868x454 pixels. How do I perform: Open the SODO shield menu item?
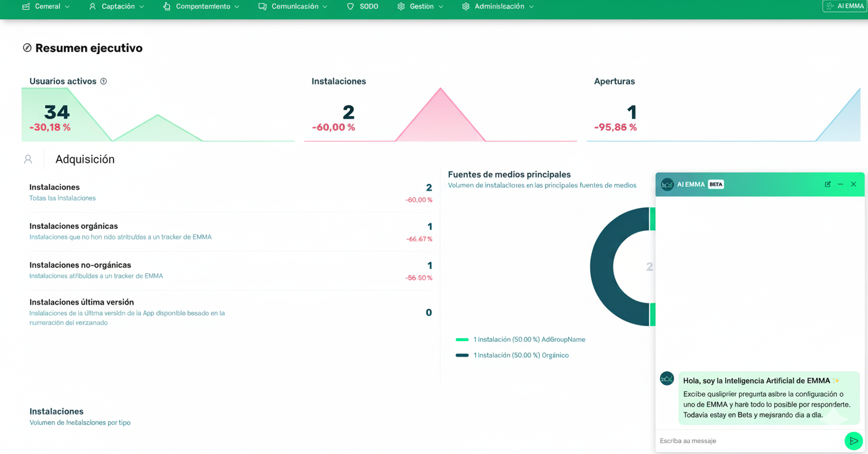362,7
